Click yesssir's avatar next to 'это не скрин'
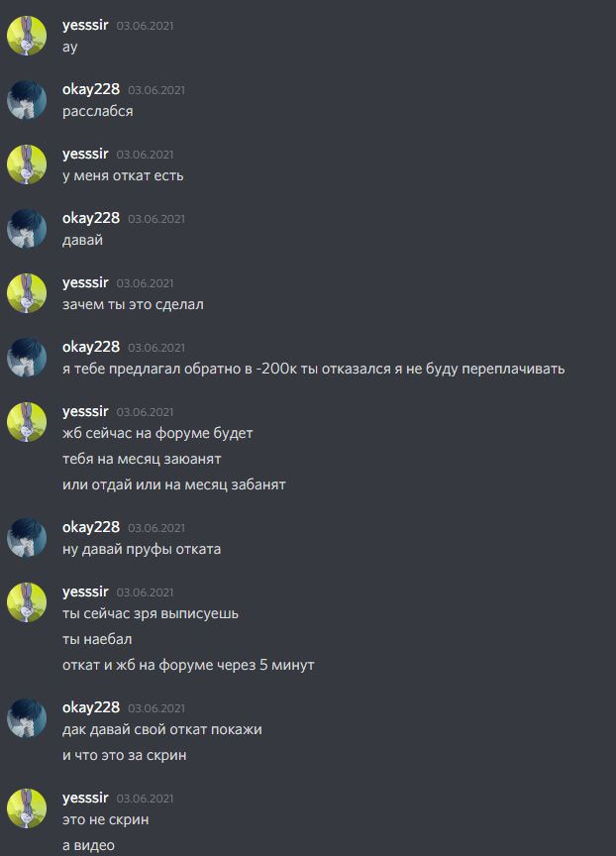 [x=27, y=808]
